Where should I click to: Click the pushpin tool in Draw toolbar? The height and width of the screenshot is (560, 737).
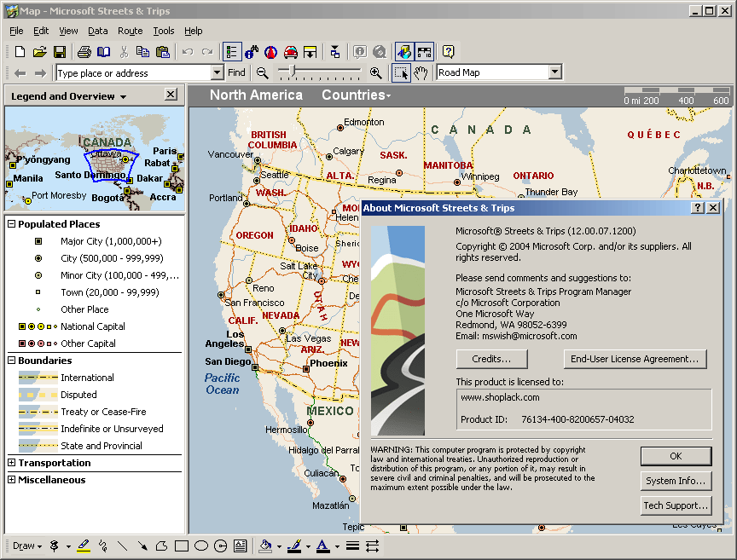pos(55,546)
